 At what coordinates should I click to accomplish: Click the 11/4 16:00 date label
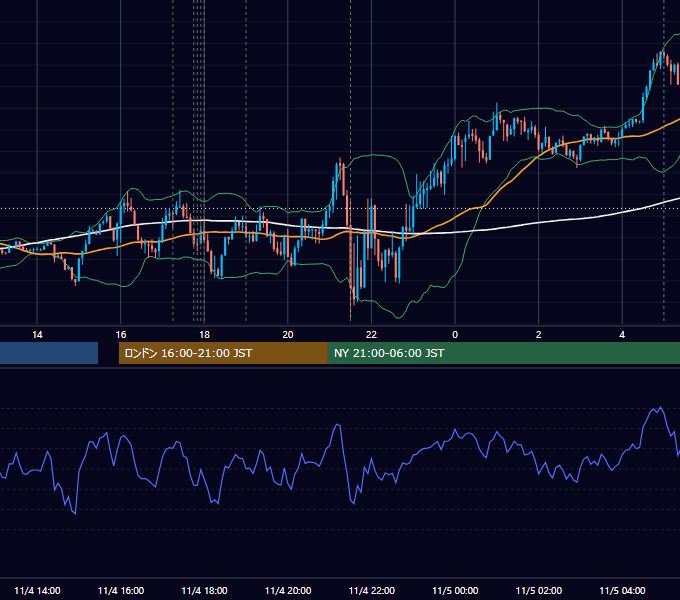[121, 590]
